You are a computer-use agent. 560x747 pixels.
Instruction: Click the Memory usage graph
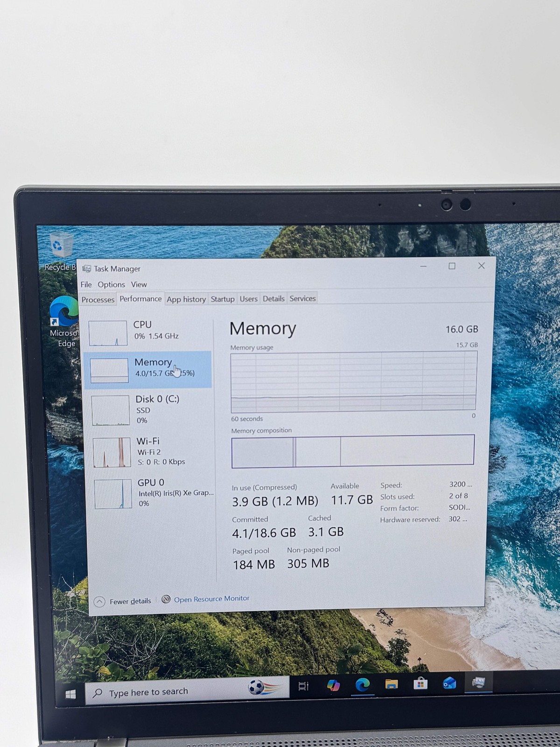pos(353,381)
